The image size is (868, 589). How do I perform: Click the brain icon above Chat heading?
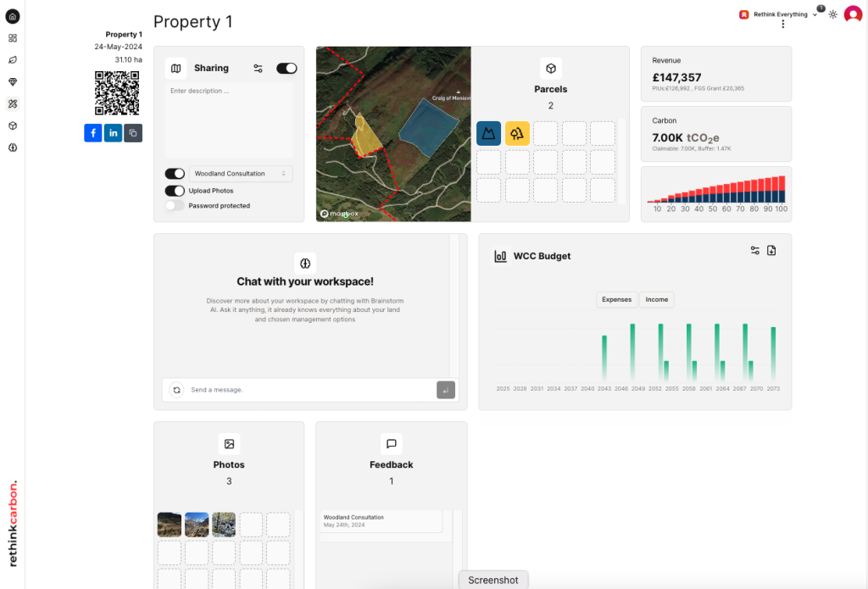[x=305, y=264]
